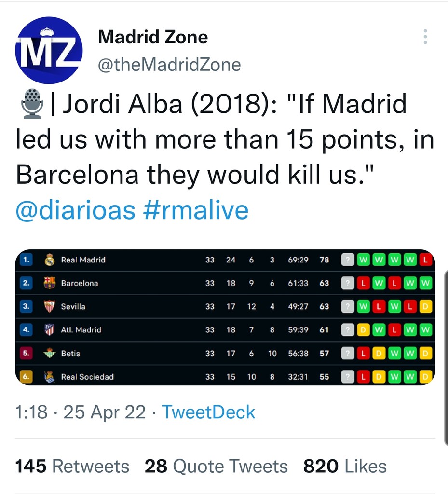Tap the Atl. Madrid crest icon
The width and height of the screenshot is (448, 494).
(x=49, y=330)
